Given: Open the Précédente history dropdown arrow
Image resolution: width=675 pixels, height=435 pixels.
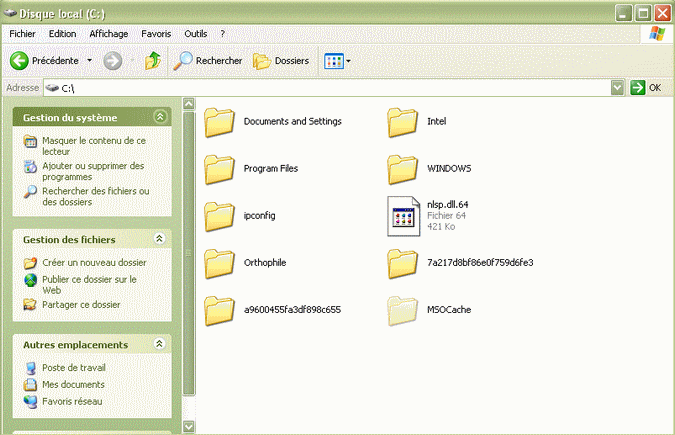Looking at the screenshot, I should [x=90, y=61].
